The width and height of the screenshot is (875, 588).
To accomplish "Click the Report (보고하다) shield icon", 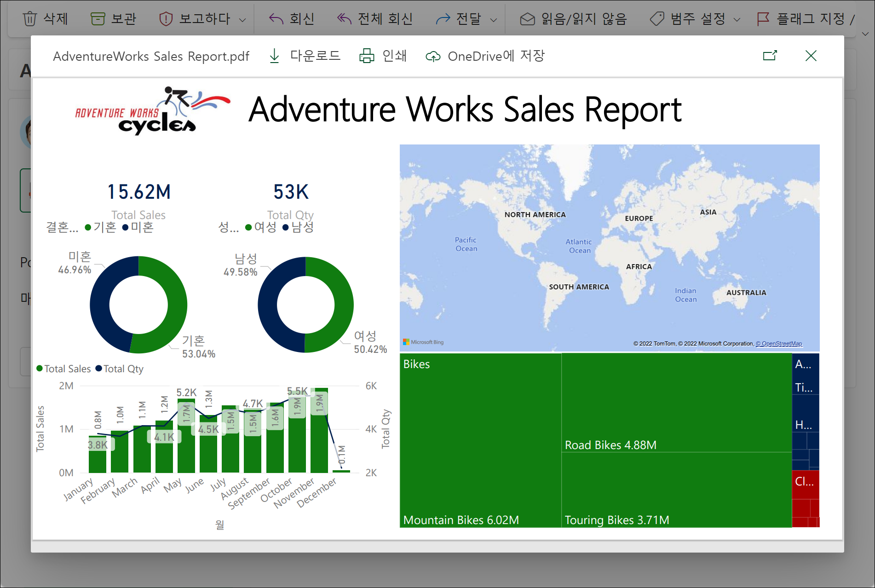I will coord(166,19).
